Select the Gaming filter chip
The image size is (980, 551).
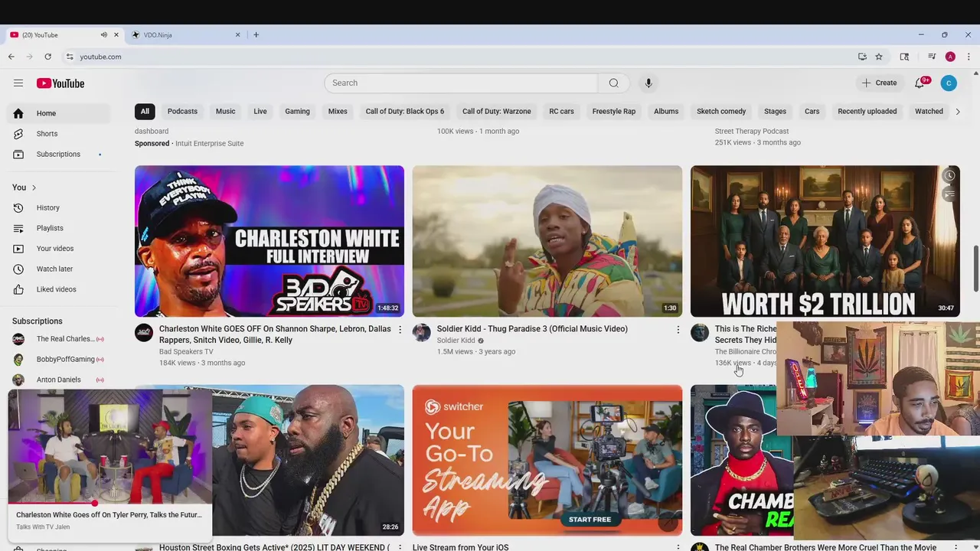(297, 112)
